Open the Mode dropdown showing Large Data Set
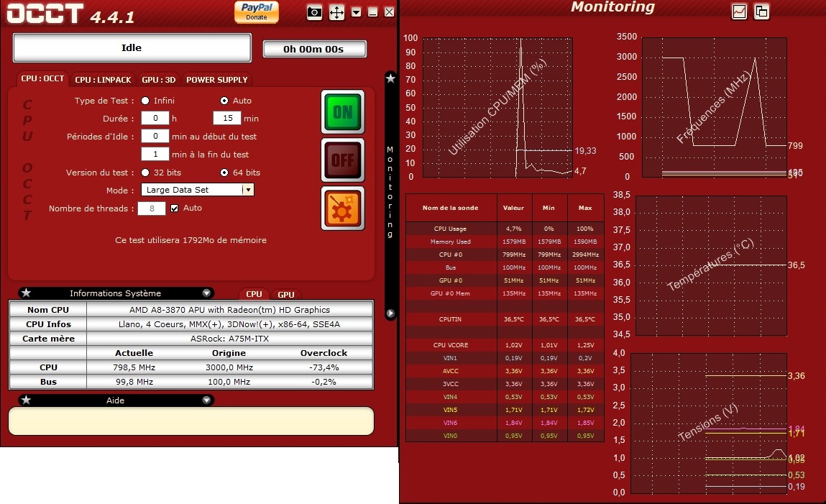The width and height of the screenshot is (826, 504). click(247, 190)
